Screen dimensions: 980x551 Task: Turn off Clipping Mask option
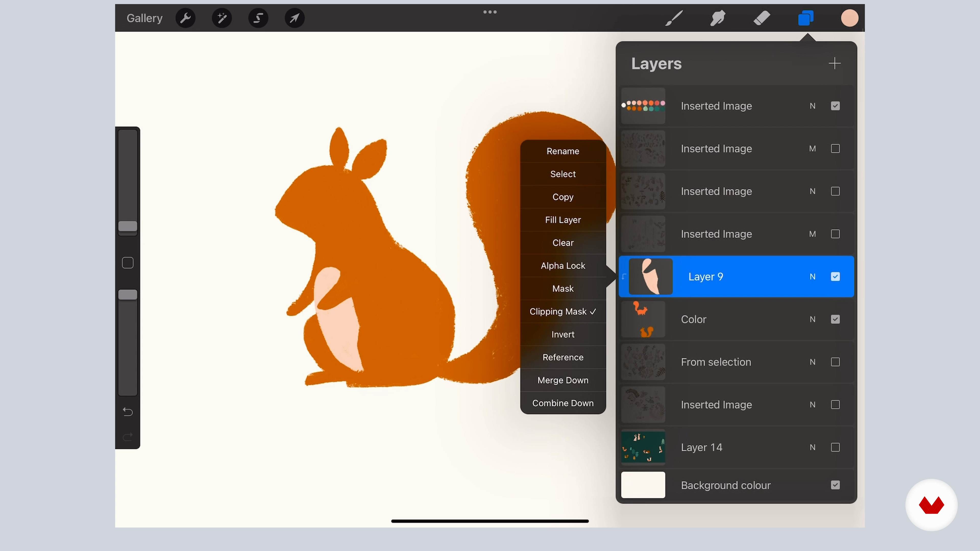563,311
